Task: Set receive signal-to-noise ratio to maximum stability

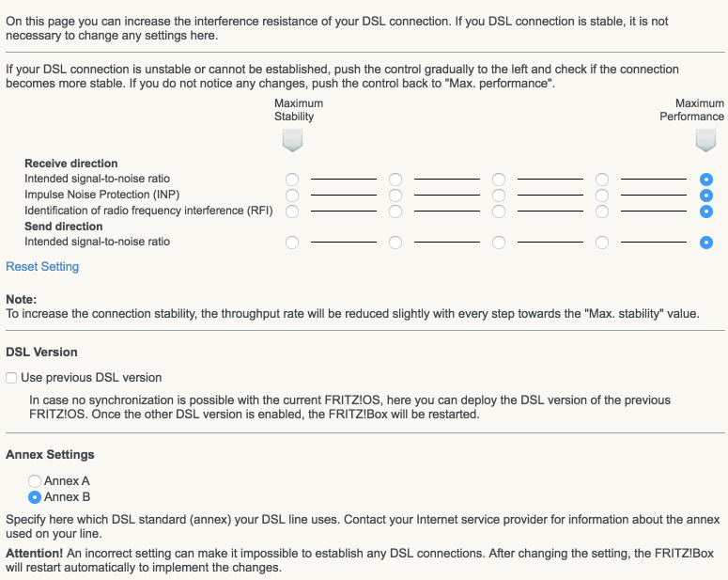Action: tap(292, 179)
